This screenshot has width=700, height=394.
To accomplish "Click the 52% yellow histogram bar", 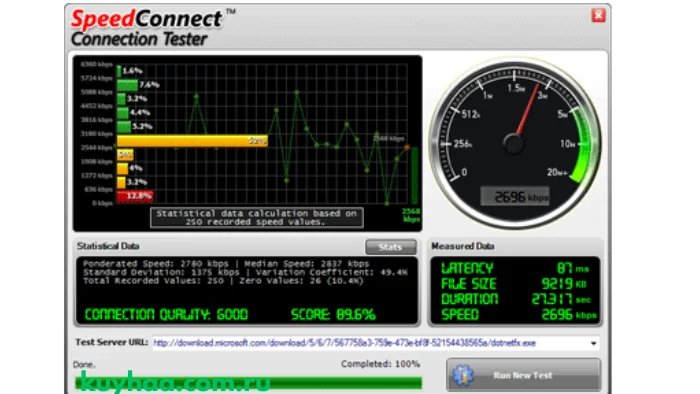I will 192,141.
